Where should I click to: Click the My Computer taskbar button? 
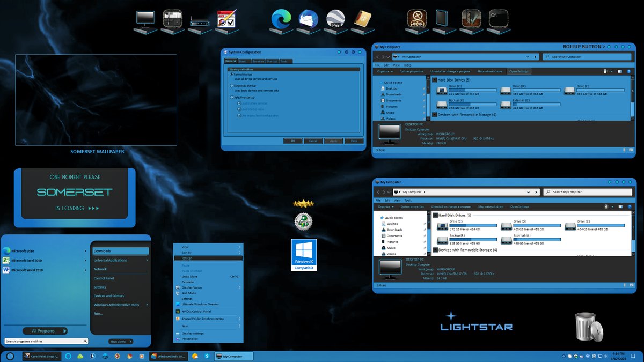coord(233,356)
